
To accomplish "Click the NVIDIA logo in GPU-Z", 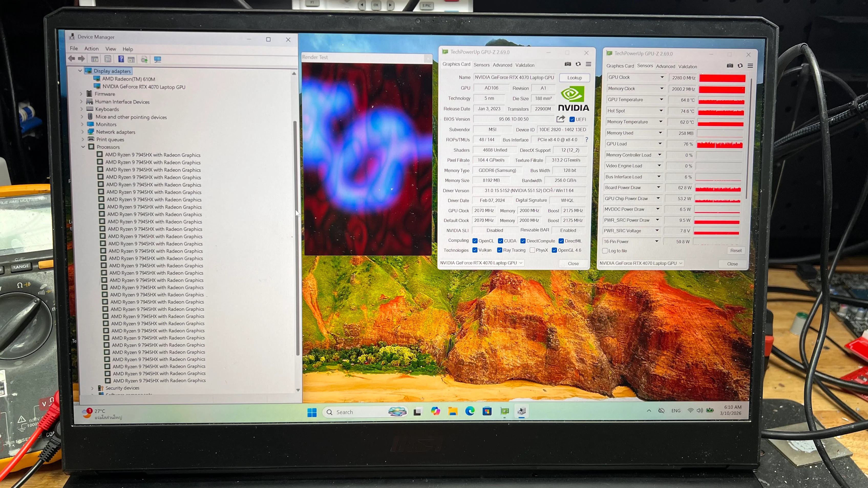I will [x=574, y=99].
